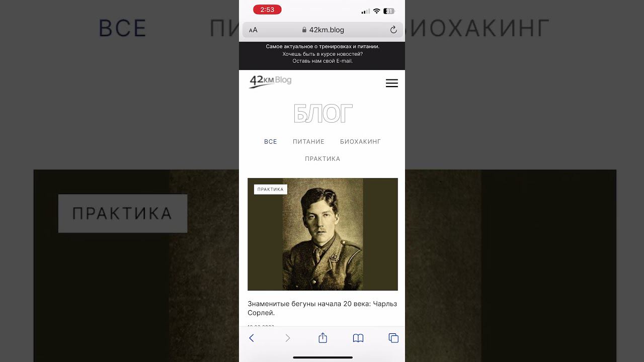Tap the red 2:53 recording indicator

267,10
